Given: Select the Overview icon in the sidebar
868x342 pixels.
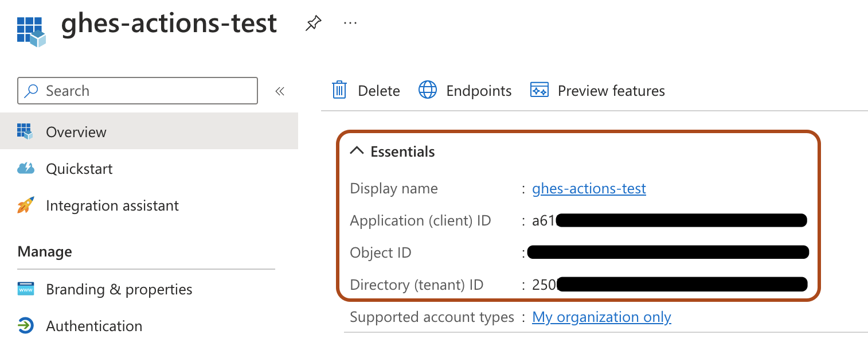Looking at the screenshot, I should [25, 131].
